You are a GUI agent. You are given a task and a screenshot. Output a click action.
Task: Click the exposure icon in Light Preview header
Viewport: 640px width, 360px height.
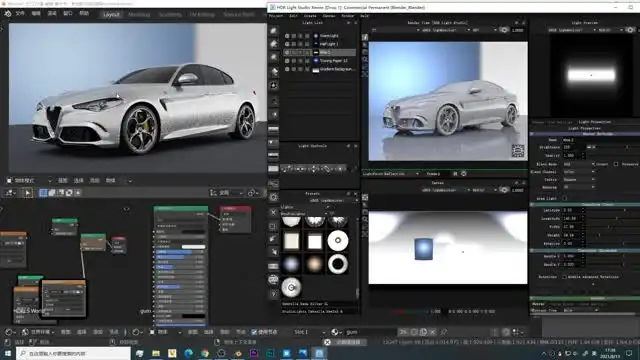630,30
